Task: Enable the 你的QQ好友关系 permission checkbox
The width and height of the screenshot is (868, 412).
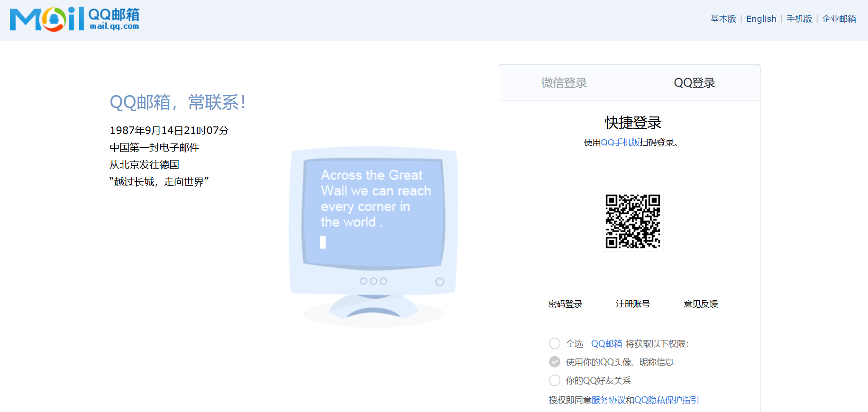Action: coord(555,380)
